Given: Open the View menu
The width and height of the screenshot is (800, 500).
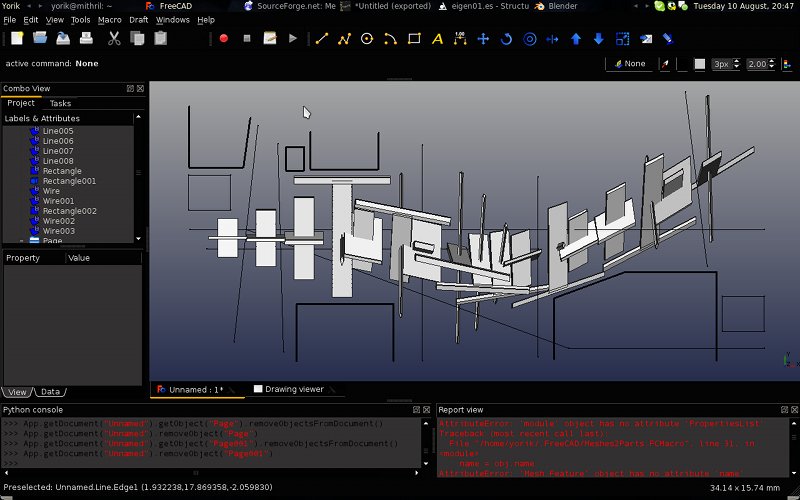Looking at the screenshot, I should pos(55,20).
